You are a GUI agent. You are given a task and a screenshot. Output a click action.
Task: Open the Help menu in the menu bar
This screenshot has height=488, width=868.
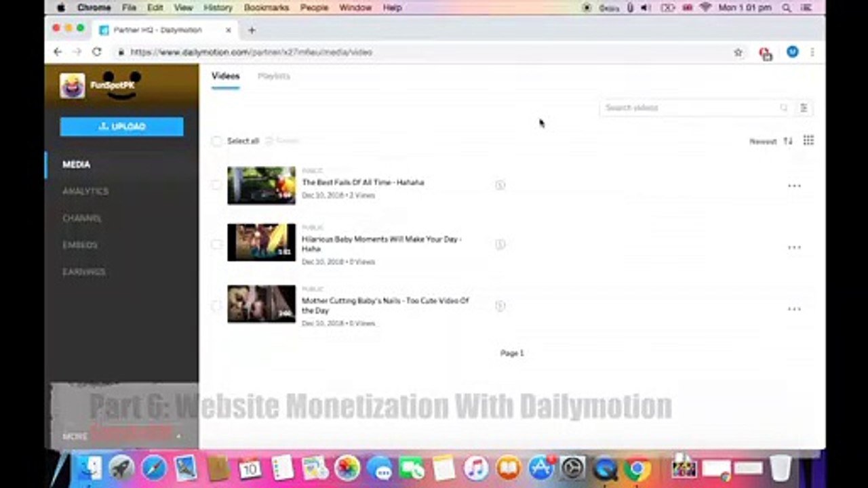393,7
